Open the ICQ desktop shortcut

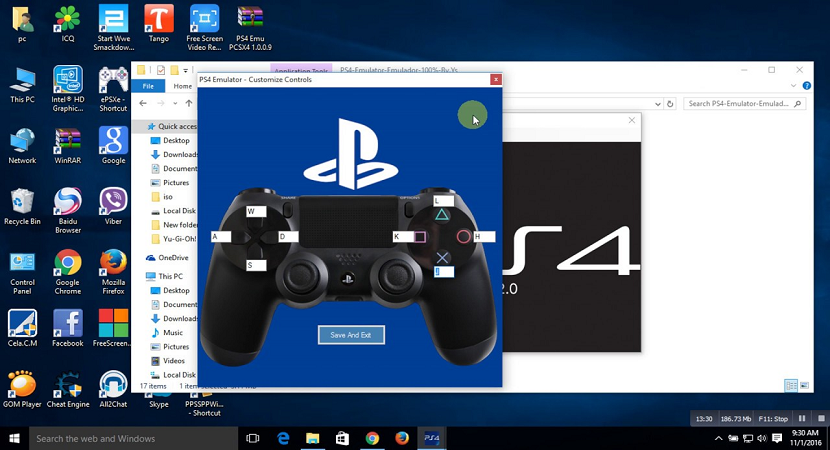pyautogui.click(x=68, y=23)
